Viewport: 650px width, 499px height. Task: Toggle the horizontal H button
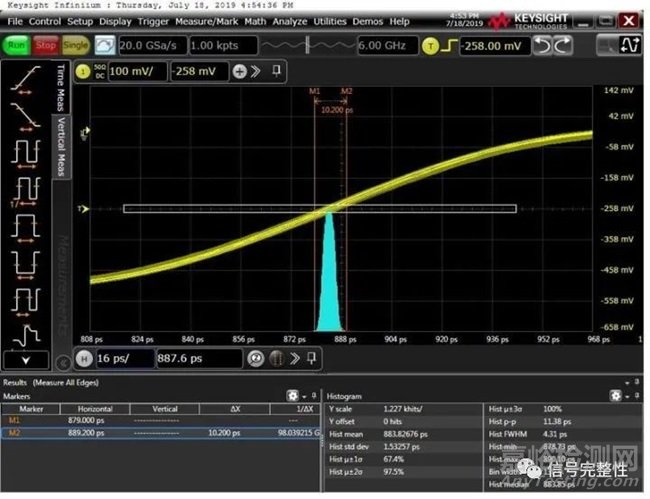pos(84,359)
